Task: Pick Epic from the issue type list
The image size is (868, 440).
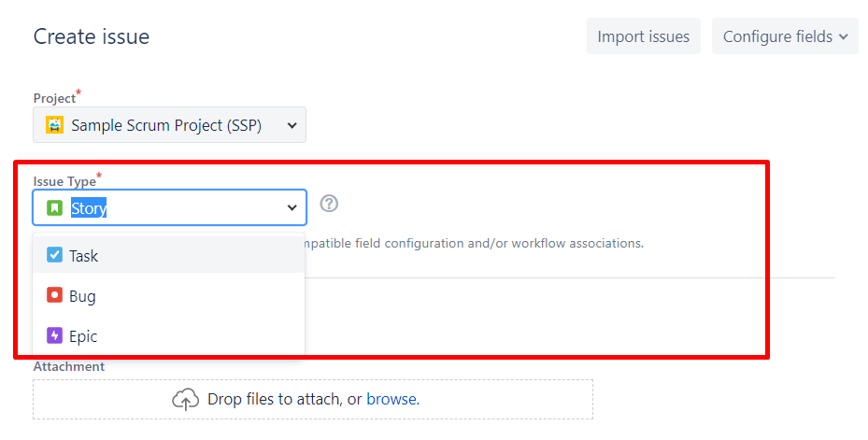Action: (83, 337)
